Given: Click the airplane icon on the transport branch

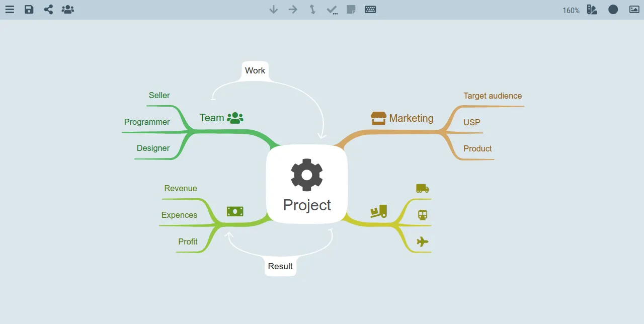Looking at the screenshot, I should coord(423,241).
